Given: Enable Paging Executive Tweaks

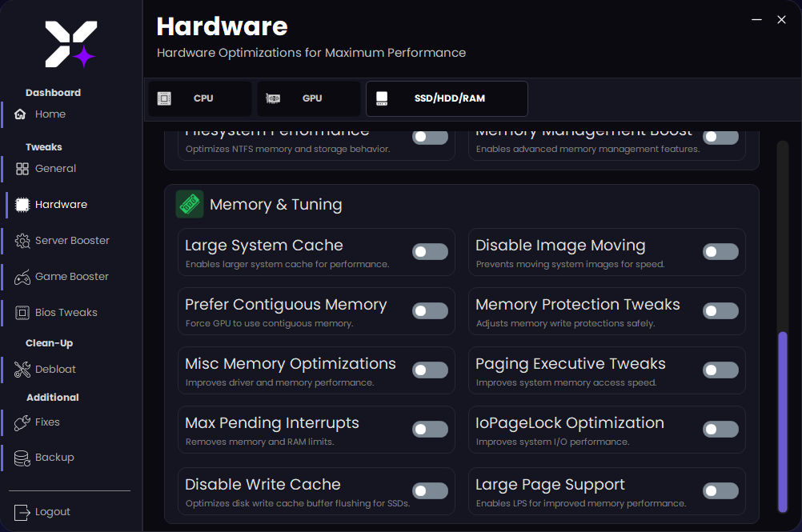Looking at the screenshot, I should (x=720, y=370).
